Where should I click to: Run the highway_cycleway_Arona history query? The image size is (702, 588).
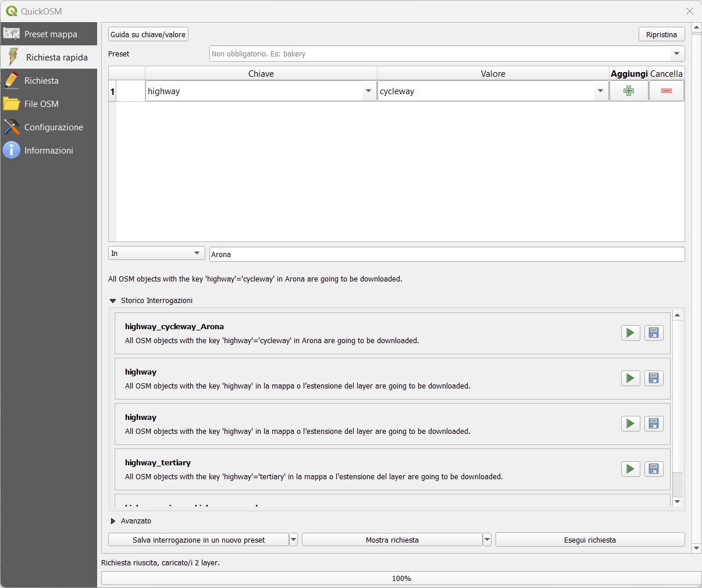[630, 333]
